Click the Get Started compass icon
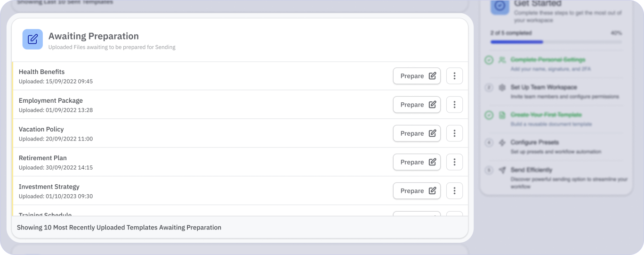The width and height of the screenshot is (644, 255). (500, 6)
